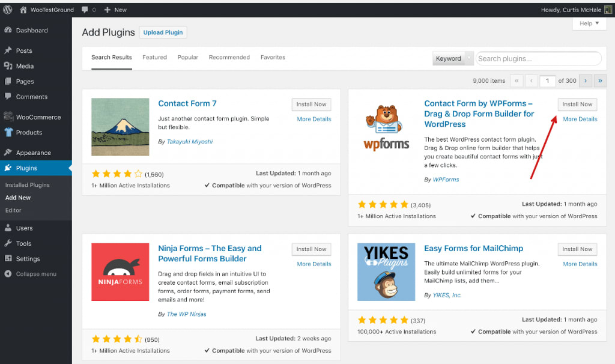
Task: Click the Ninja Forms star rating
Action: [117, 339]
